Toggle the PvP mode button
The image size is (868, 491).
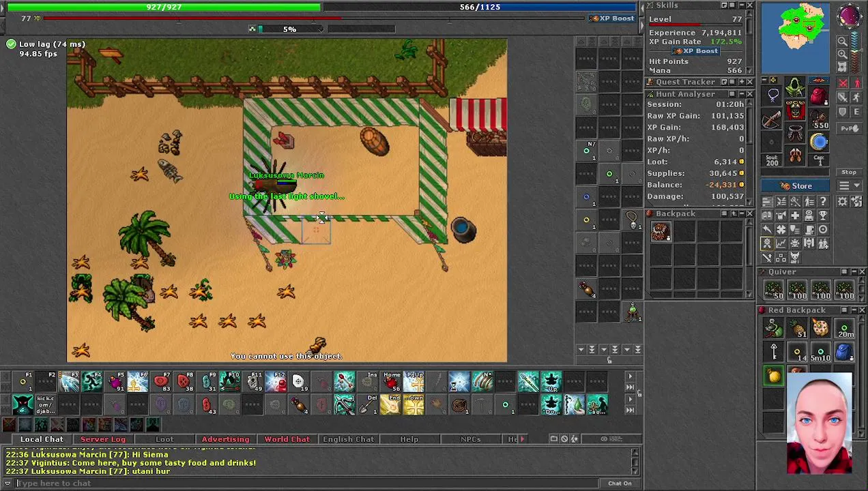click(849, 128)
